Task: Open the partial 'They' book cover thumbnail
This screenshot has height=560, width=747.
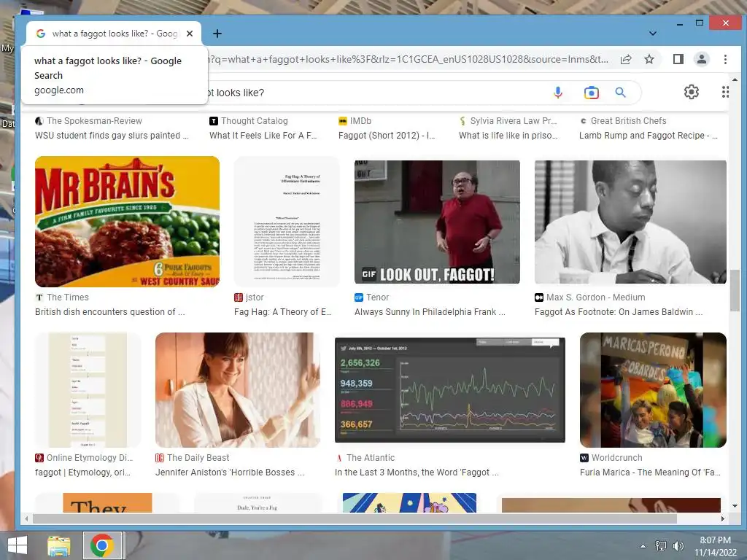Action: 108,503
